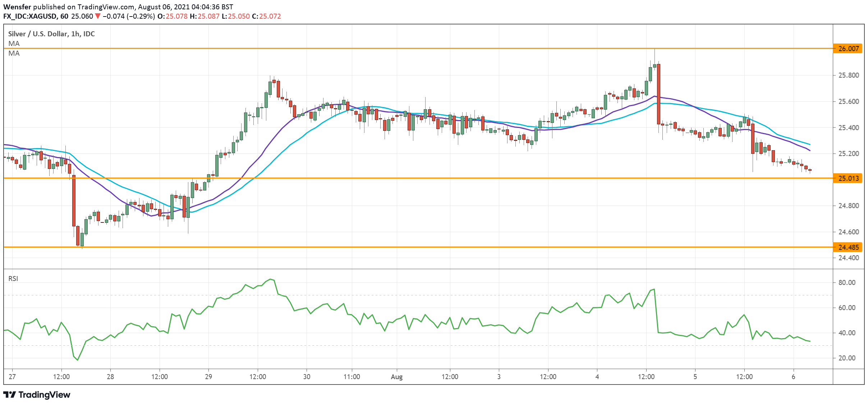The height and width of the screenshot is (405, 868).
Task: Click the 20.00 RSI scale label
Action: coord(847,358)
